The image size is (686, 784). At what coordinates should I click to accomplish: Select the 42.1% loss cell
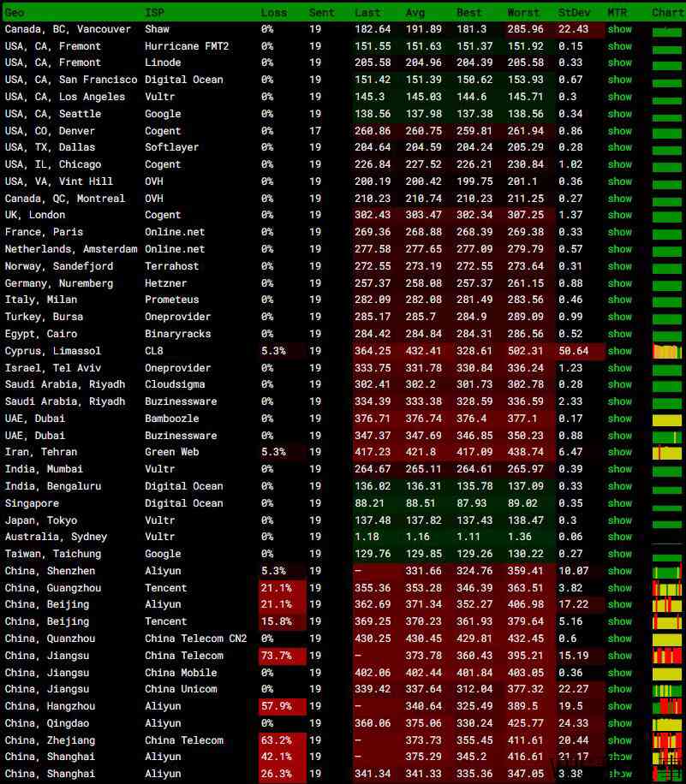(283, 757)
